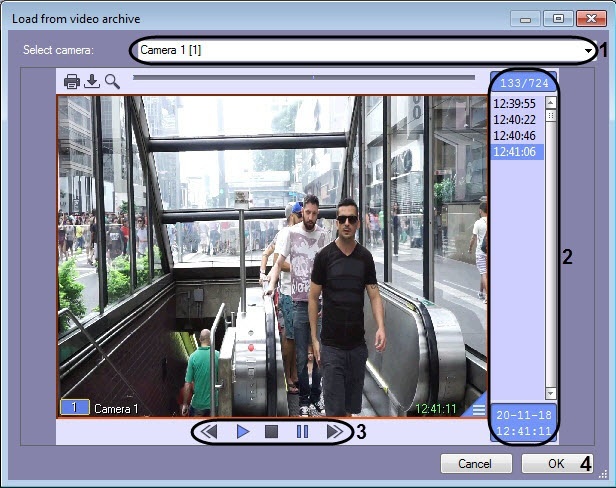The height and width of the screenshot is (488, 616).
Task: Pause the archive video
Action: tap(301, 432)
